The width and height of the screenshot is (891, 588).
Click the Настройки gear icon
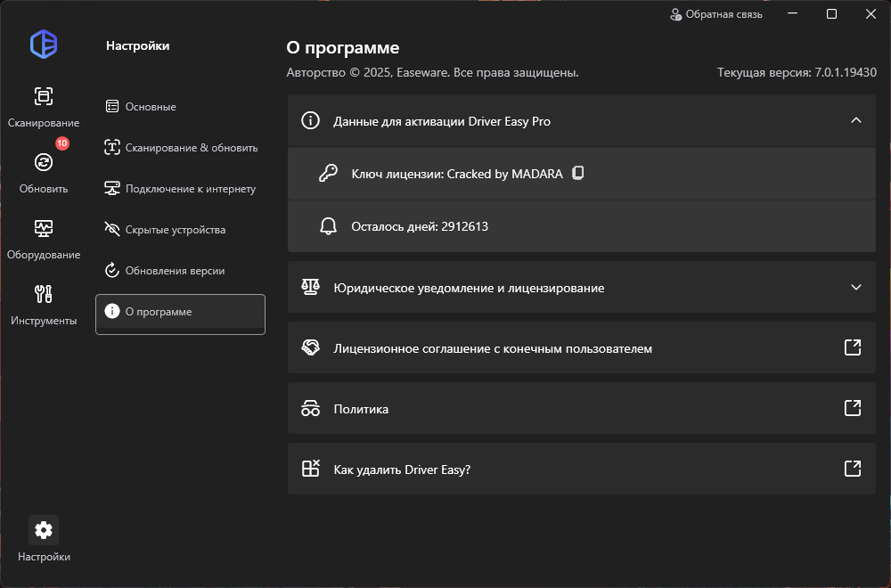(44, 530)
